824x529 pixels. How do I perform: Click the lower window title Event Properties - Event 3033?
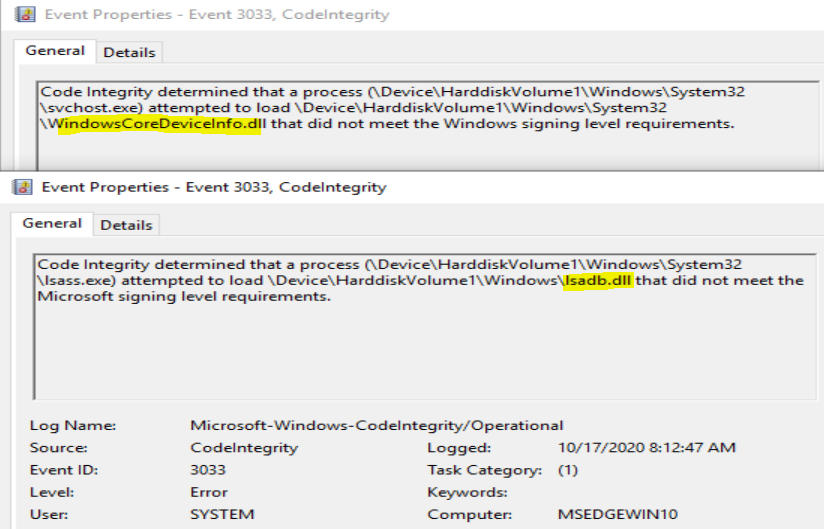point(214,187)
